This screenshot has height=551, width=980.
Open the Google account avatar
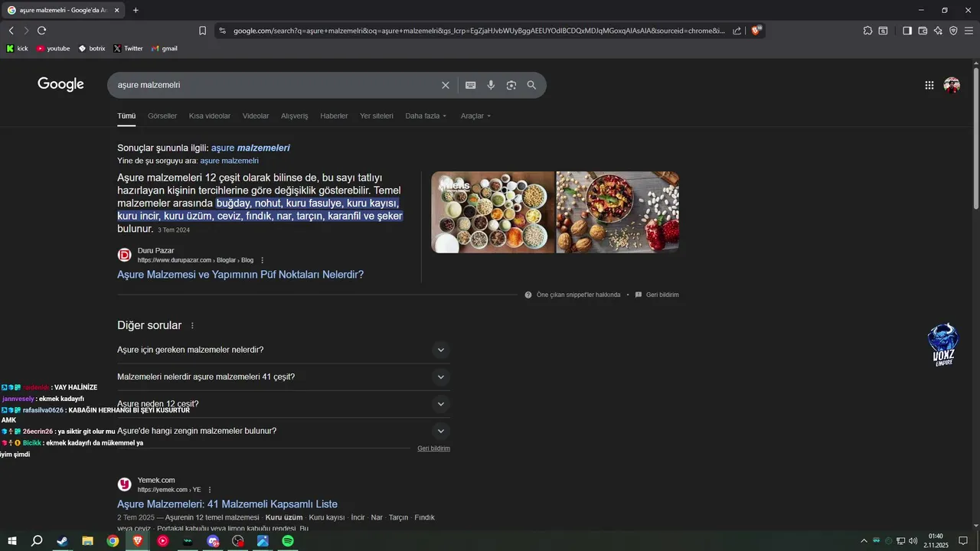click(952, 85)
